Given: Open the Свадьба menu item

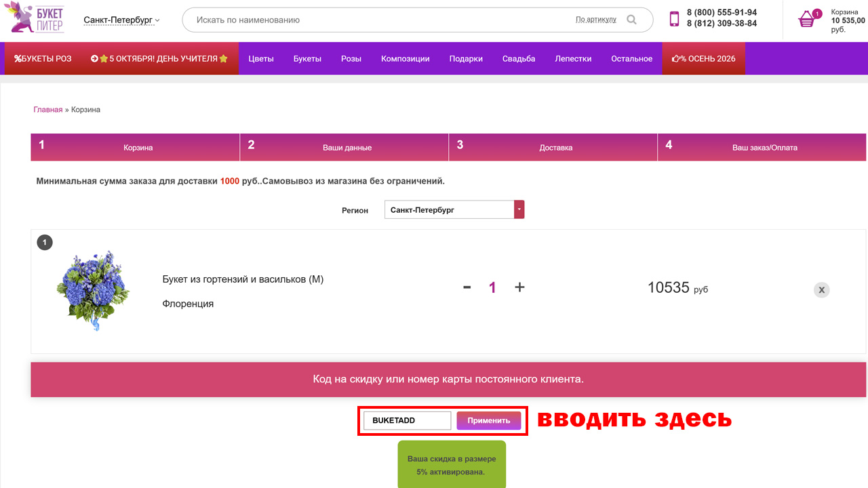Looking at the screenshot, I should (x=519, y=58).
